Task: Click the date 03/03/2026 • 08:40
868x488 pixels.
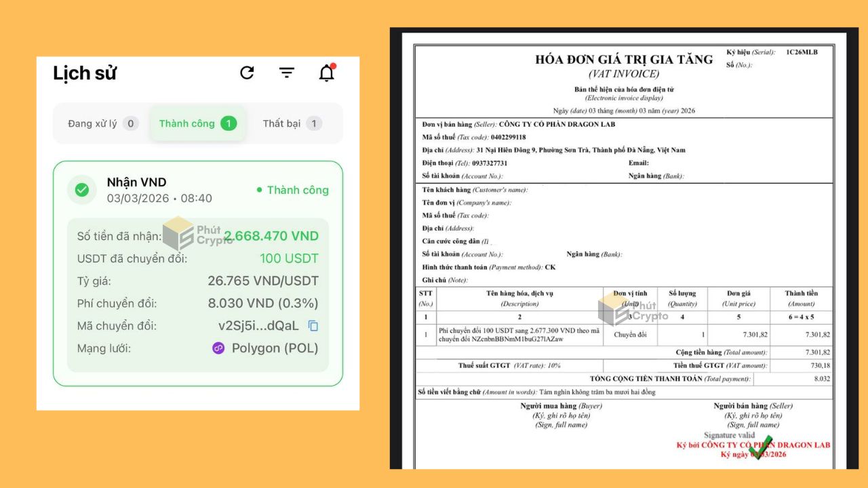Action: pyautogui.click(x=159, y=199)
